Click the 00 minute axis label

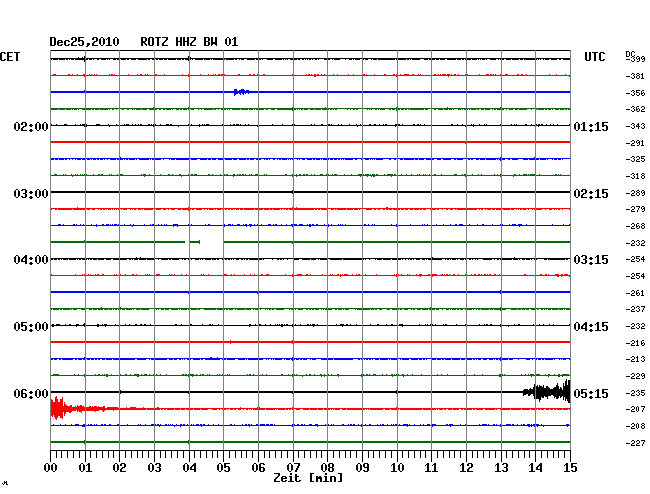point(51,468)
